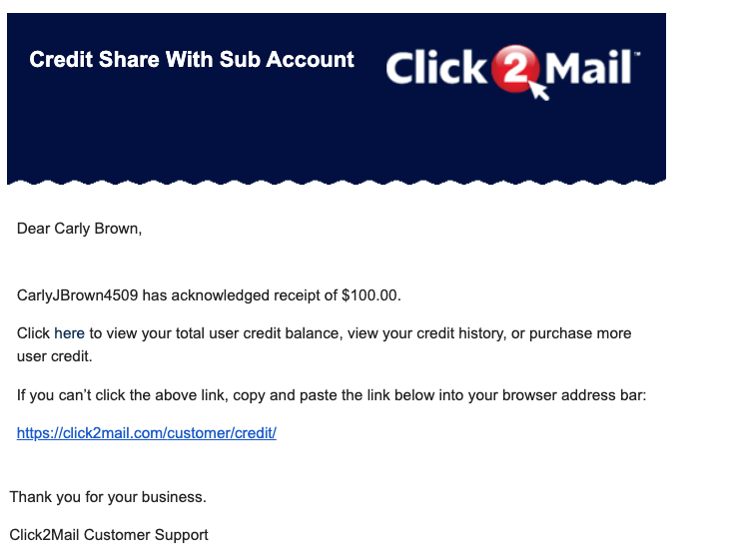Click the word Mail in the logo

pyautogui.click(x=588, y=68)
